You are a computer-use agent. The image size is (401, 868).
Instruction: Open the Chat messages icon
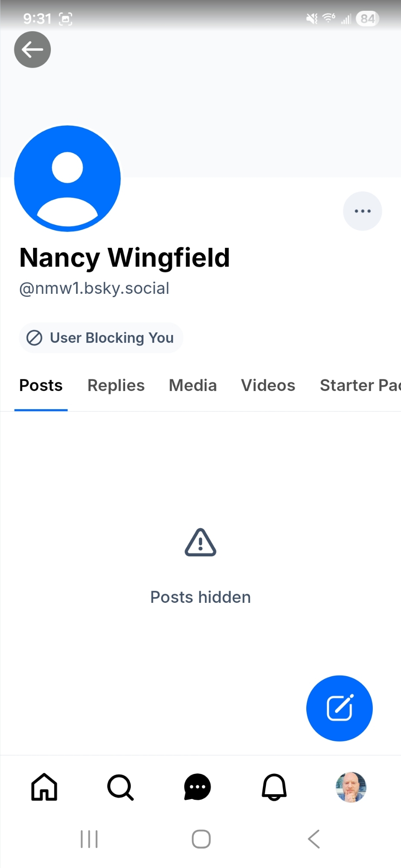(x=198, y=787)
